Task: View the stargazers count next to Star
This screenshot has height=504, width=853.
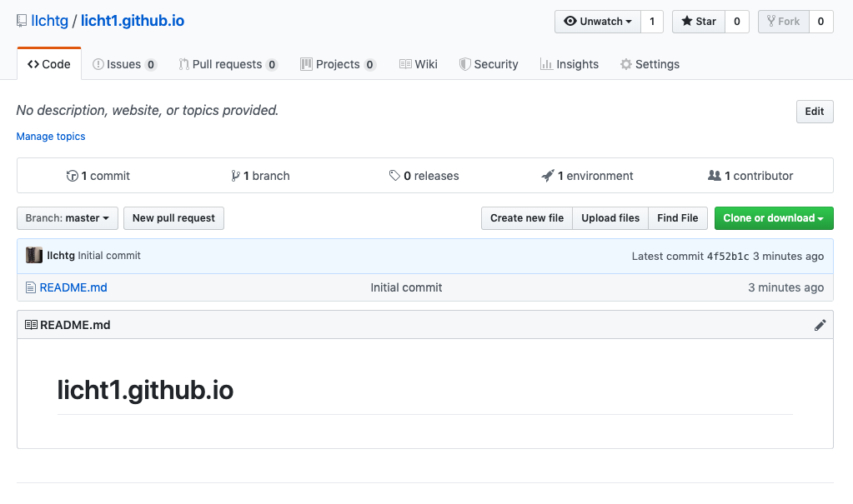Action: tap(736, 21)
